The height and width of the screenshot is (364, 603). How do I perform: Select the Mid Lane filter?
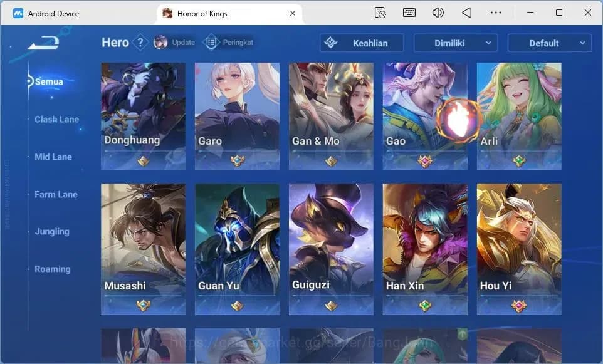click(x=53, y=157)
